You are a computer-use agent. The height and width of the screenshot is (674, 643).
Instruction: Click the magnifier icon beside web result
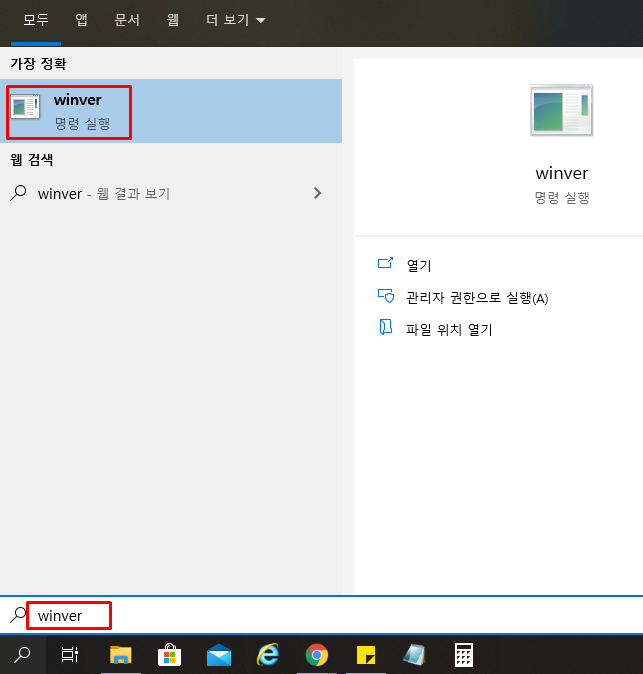[18, 193]
